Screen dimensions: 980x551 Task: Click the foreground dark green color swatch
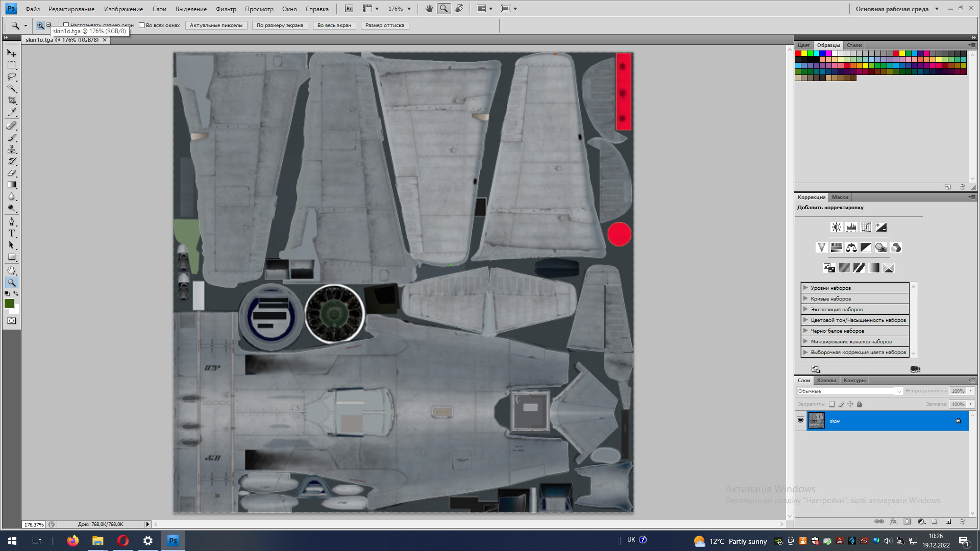(9, 304)
